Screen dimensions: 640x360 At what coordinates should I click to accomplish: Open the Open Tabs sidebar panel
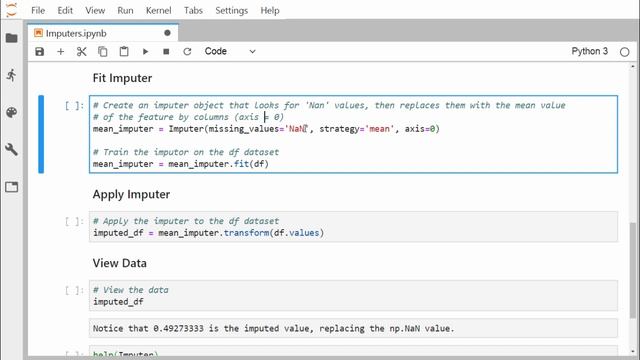pos(11,187)
